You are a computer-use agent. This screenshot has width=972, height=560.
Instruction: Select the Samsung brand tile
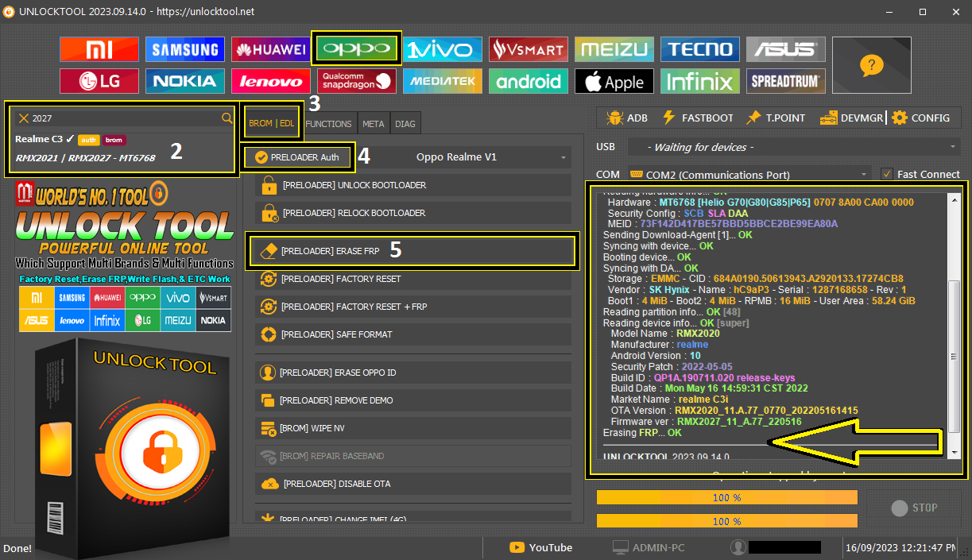(x=185, y=49)
